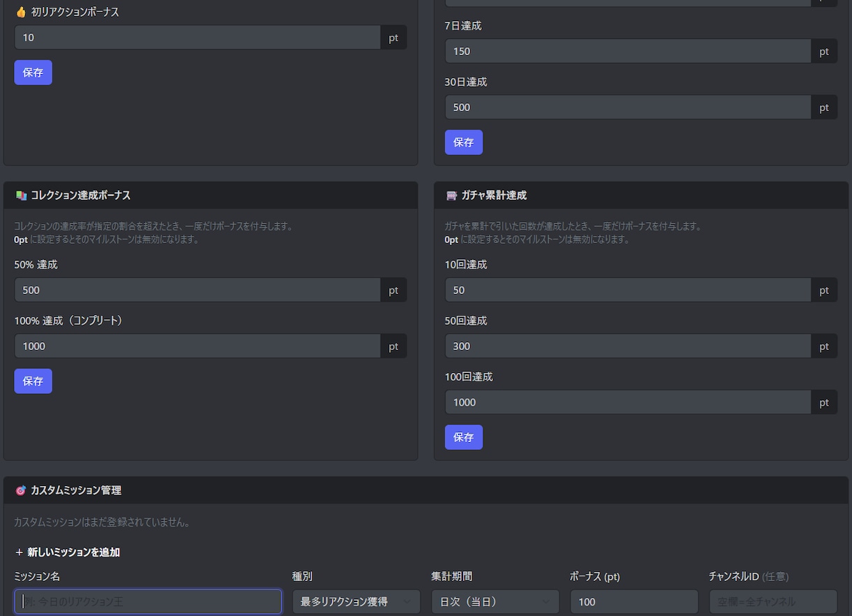Click the ガチャを累計で引いた回数 description text
852x616 pixels.
point(573,226)
